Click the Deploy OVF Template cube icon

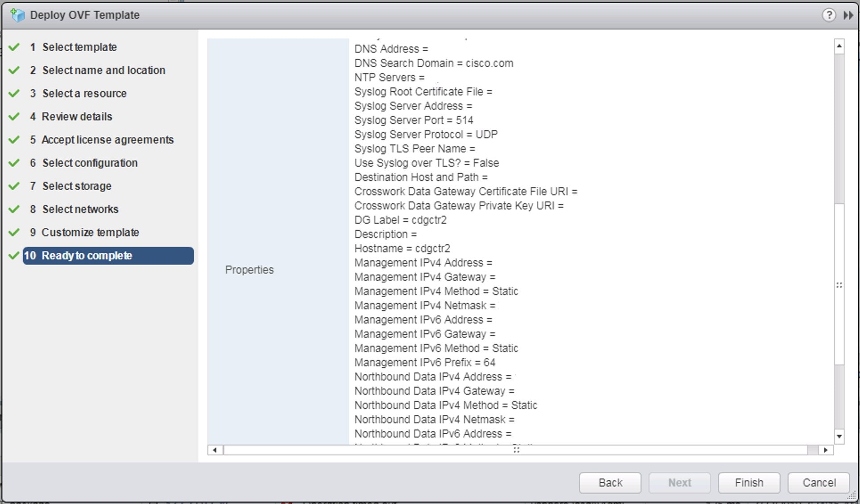18,15
